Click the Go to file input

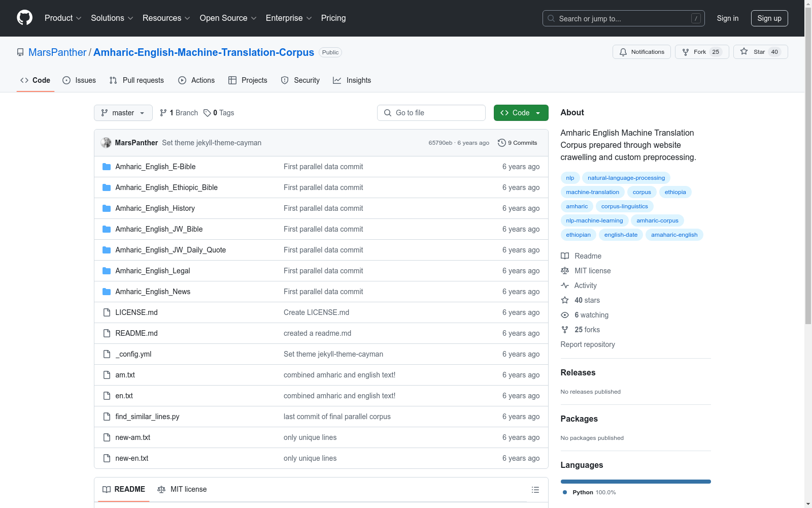coord(431,113)
